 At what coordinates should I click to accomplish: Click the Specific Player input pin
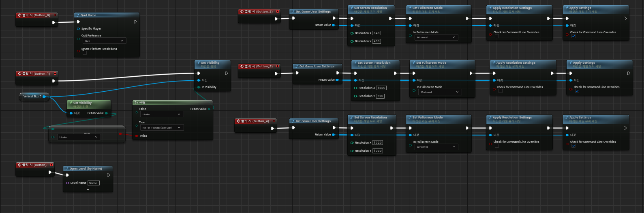tap(78, 29)
